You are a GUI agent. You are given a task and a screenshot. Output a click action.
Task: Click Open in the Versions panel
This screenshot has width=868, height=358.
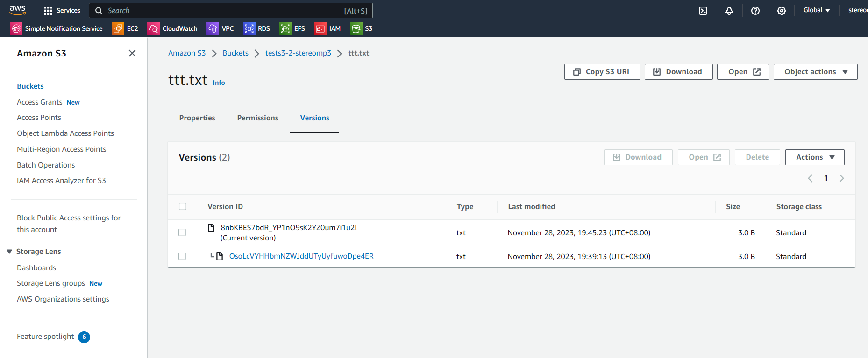(x=704, y=157)
